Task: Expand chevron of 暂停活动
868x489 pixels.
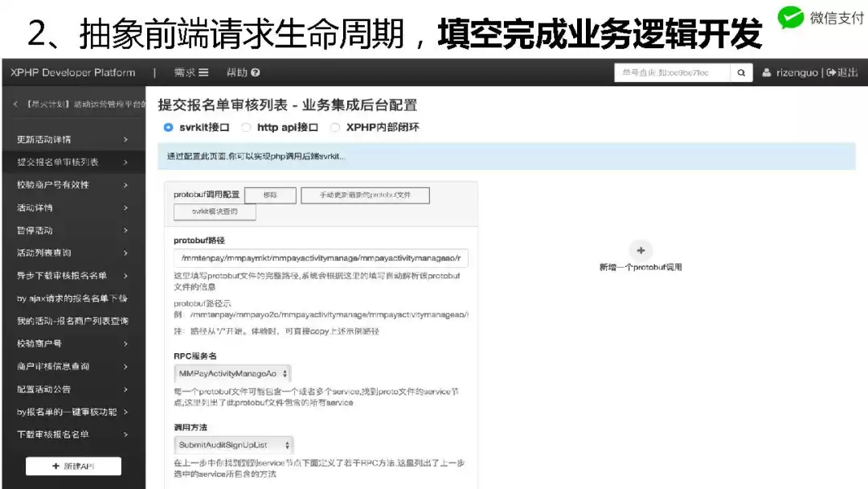Action: pos(125,230)
